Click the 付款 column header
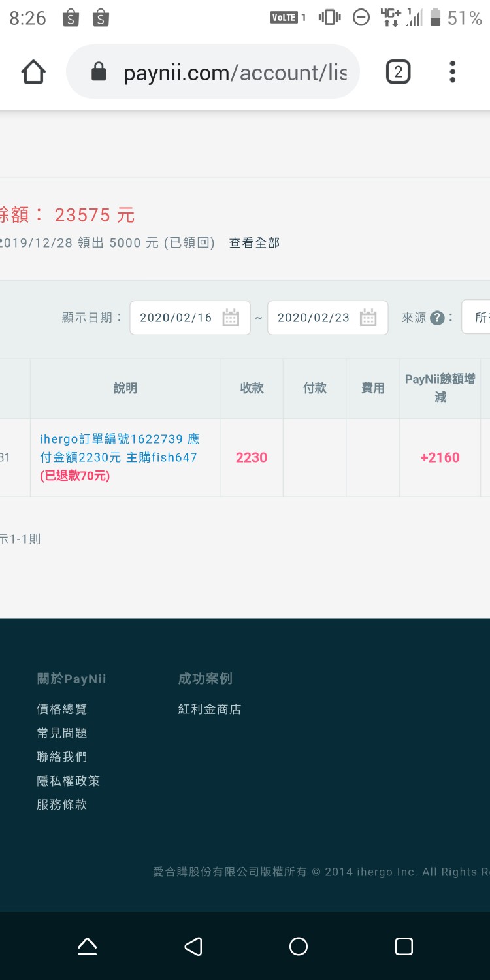Image resolution: width=490 pixels, height=980 pixels. 315,388
